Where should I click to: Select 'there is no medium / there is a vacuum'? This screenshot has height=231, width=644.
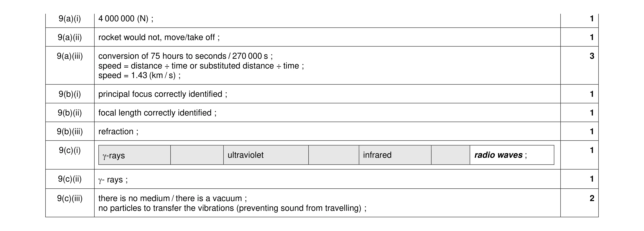tap(173, 198)
